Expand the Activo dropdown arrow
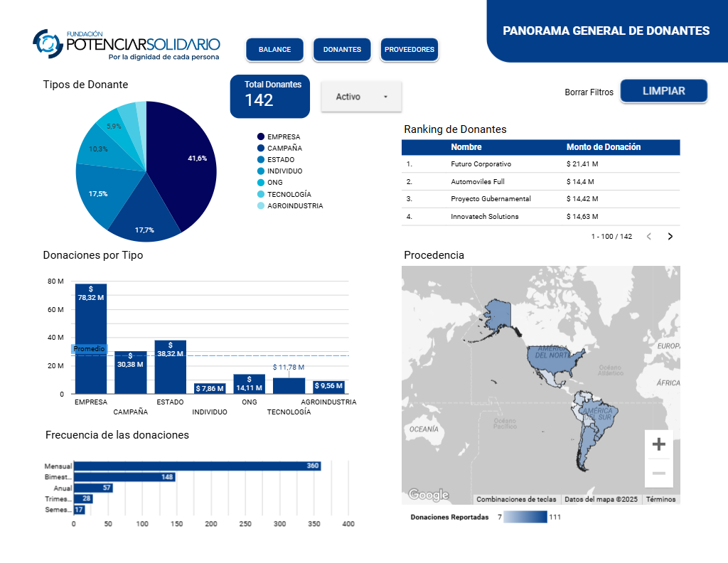Screen dimensions: 728x563 point(387,96)
